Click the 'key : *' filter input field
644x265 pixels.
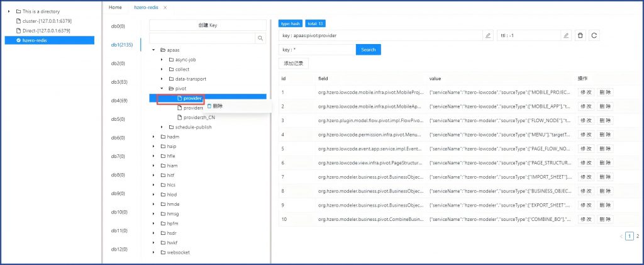(x=316, y=49)
